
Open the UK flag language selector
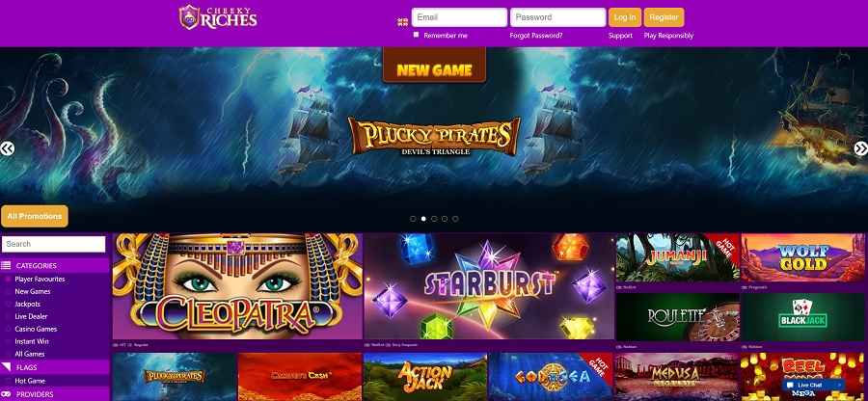click(x=403, y=22)
